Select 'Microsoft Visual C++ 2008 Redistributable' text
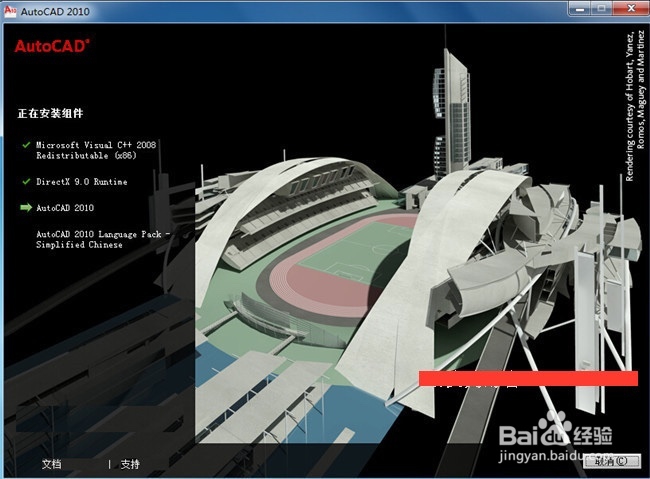Screen dimensions: 650x479 point(96,150)
